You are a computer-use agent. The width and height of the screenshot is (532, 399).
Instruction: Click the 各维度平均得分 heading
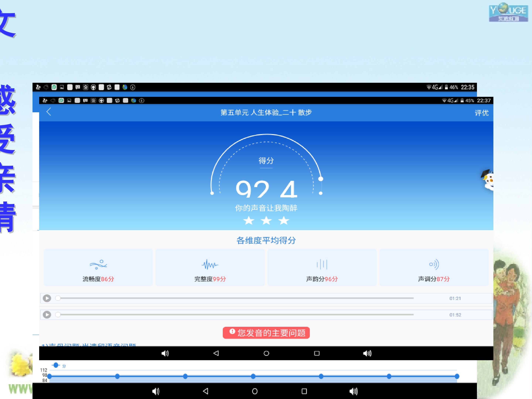point(266,240)
